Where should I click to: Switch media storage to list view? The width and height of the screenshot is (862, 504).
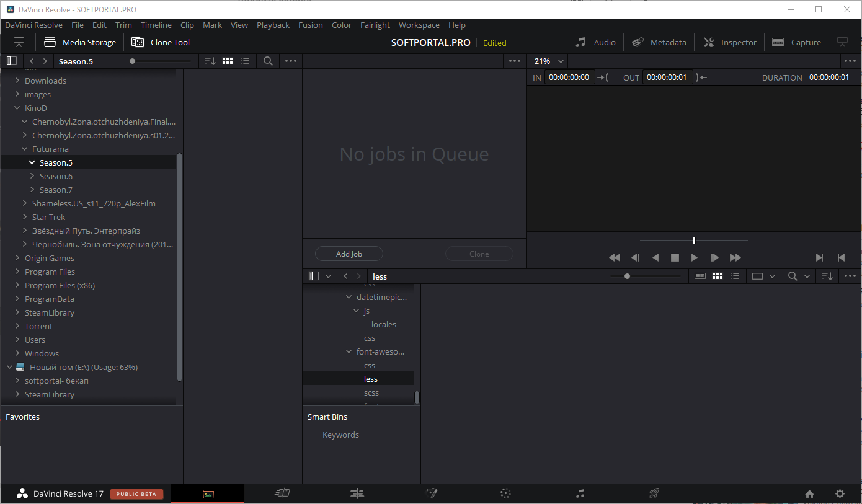[x=245, y=61]
